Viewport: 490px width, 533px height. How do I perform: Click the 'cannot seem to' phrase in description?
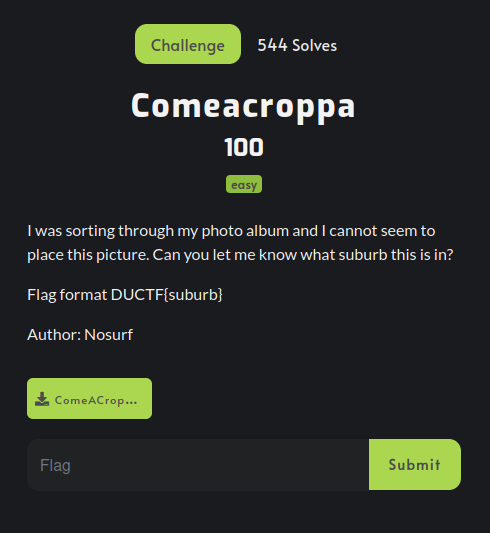coord(382,231)
